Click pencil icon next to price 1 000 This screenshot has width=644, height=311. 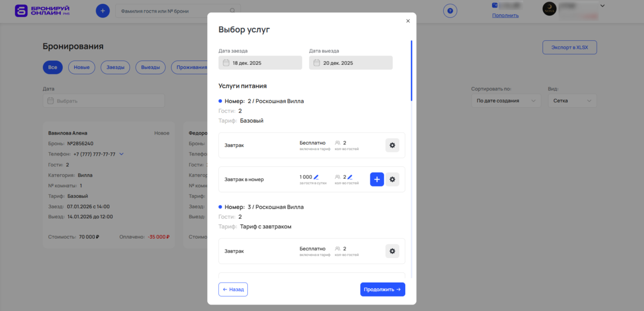click(316, 177)
